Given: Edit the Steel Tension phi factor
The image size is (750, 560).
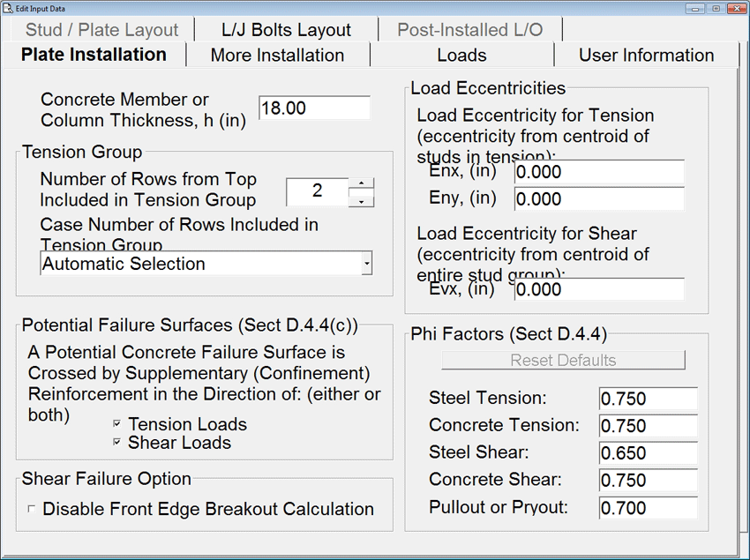Looking at the screenshot, I should pos(647,399).
